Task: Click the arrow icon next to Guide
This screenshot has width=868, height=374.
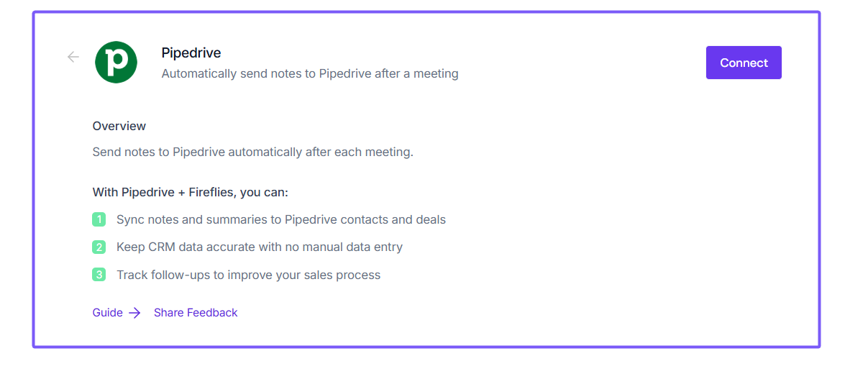Action: tap(134, 313)
